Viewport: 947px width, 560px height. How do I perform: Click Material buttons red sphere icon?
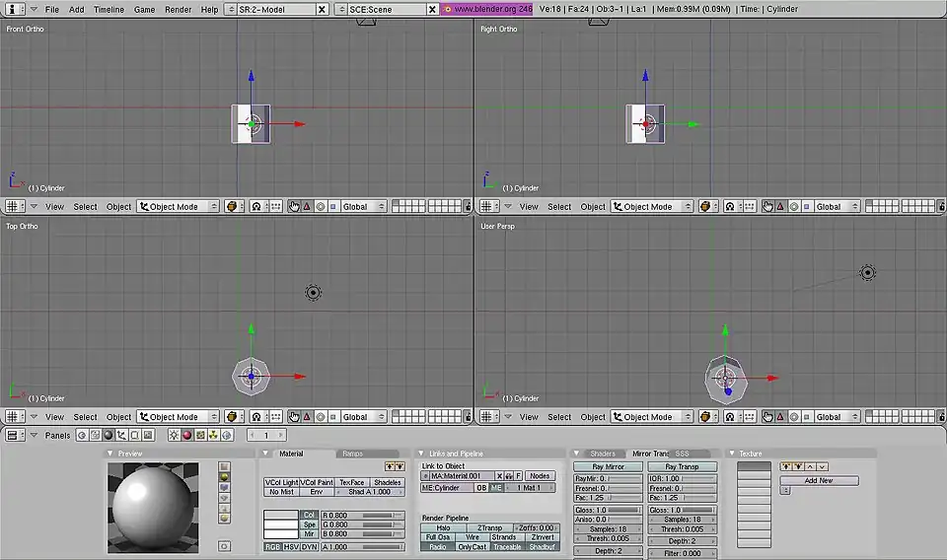tap(186, 435)
